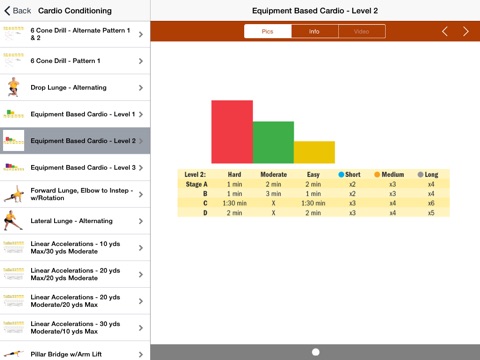This screenshot has width=480, height=360.
Task: Tap Equipment Based Cardio Level 3 chart icon
Action: (x=14, y=167)
